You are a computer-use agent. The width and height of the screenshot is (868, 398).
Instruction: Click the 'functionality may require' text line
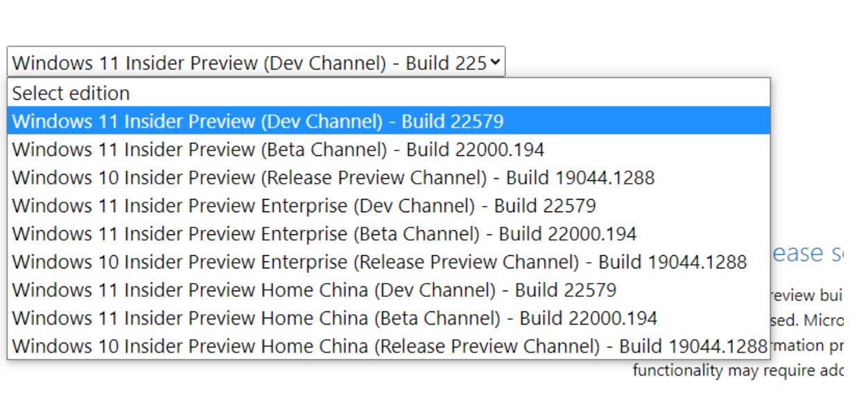(737, 371)
